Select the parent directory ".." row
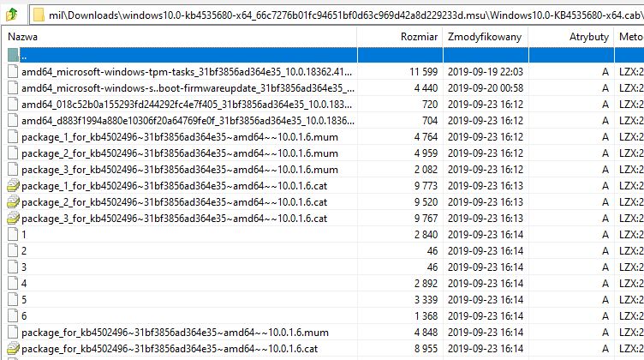 point(322,55)
